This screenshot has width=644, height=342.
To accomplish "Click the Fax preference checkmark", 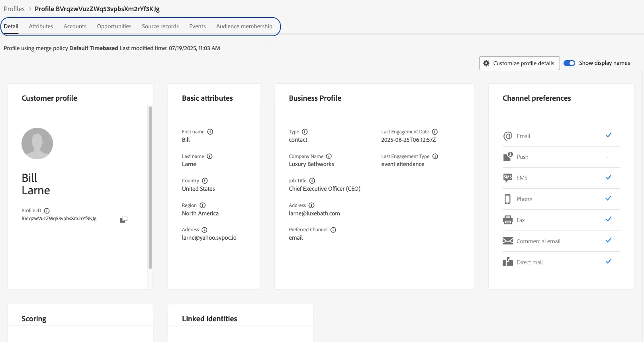I will (x=609, y=219).
